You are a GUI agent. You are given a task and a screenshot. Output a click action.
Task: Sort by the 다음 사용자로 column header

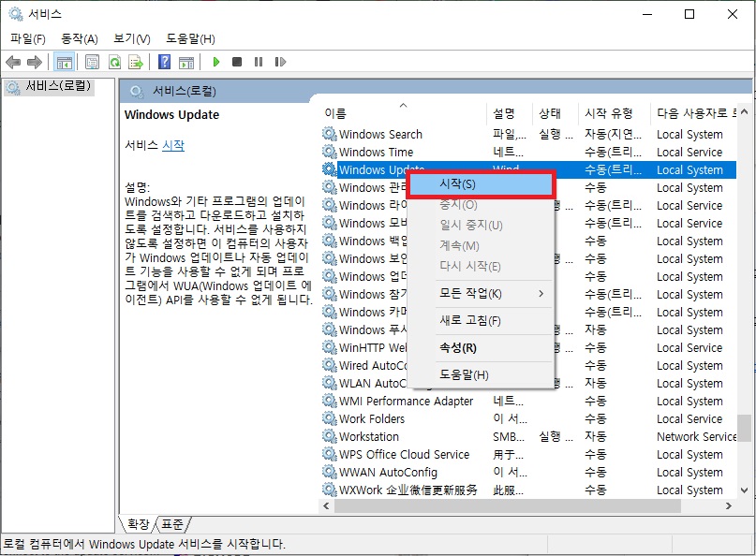pos(694,113)
